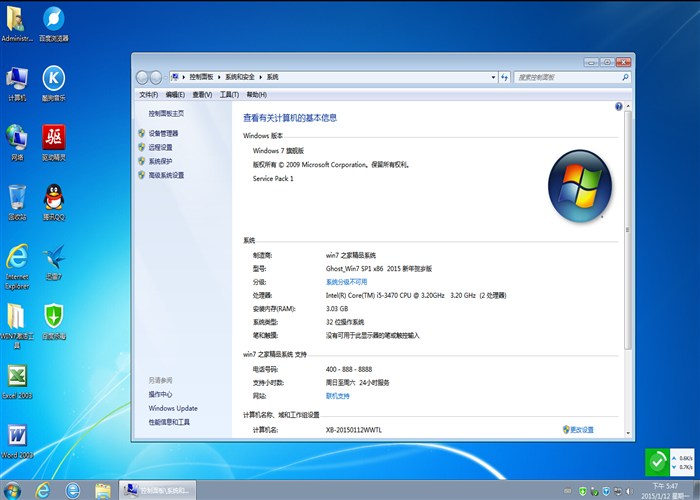Click the refresh button beside address bar
This screenshot has height=500, width=700.
[x=505, y=77]
